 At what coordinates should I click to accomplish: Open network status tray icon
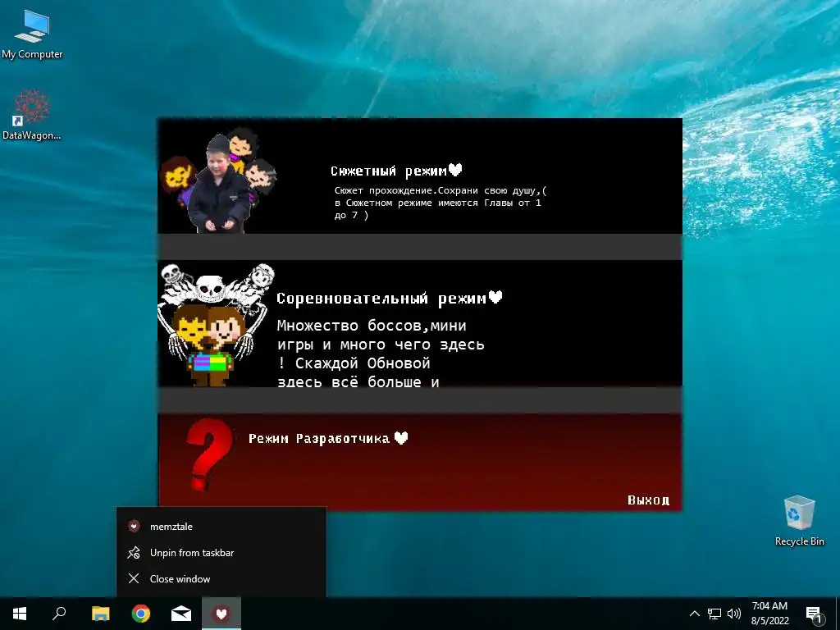pyautogui.click(x=714, y=614)
